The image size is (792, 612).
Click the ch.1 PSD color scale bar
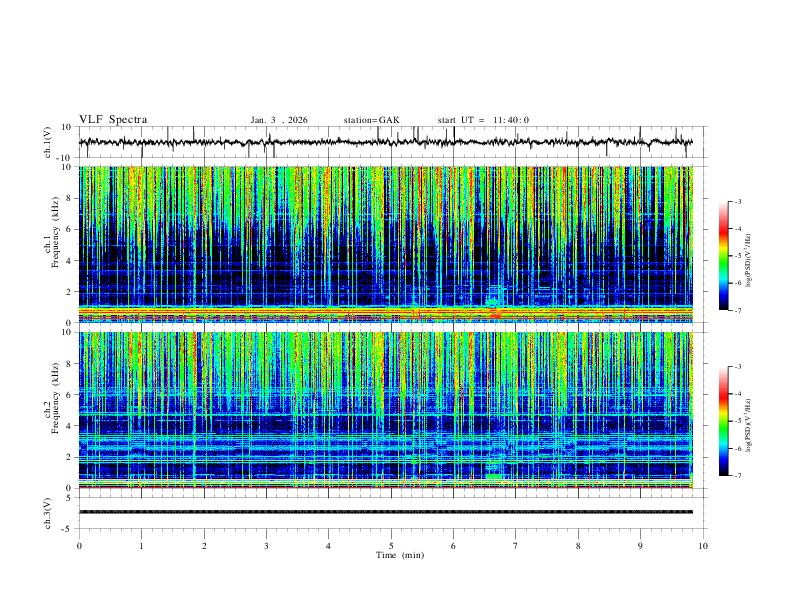(724, 256)
